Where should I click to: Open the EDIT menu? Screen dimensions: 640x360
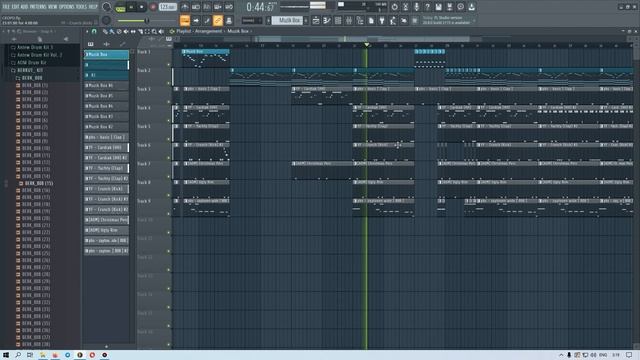click(16, 7)
